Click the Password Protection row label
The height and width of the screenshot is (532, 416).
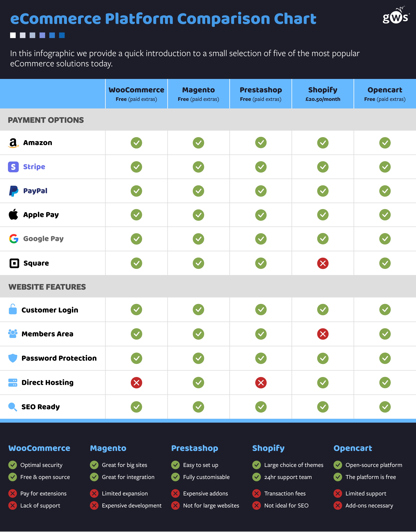click(59, 358)
